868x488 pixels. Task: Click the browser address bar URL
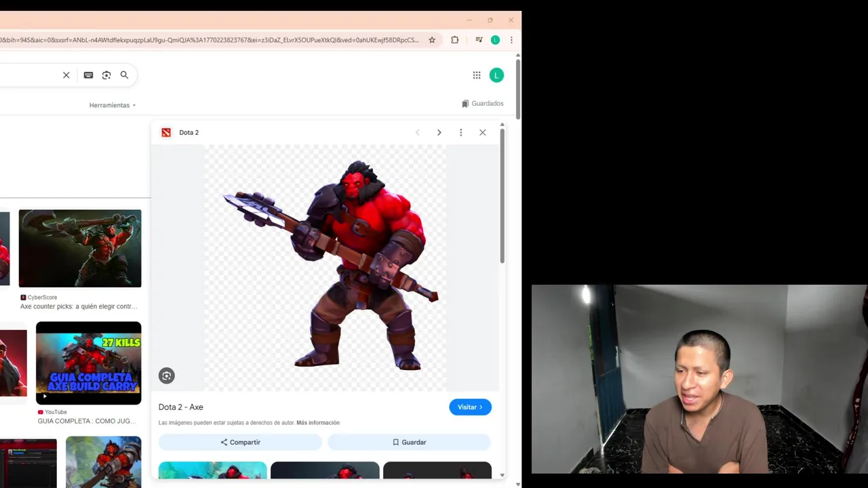point(210,40)
